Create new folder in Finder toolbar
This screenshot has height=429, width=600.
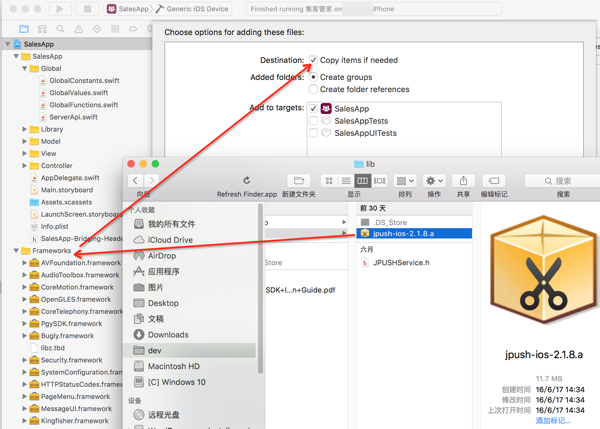299,180
